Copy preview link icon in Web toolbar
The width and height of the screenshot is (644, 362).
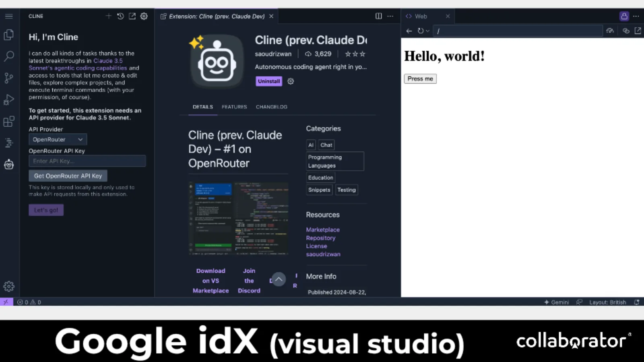pos(626,31)
